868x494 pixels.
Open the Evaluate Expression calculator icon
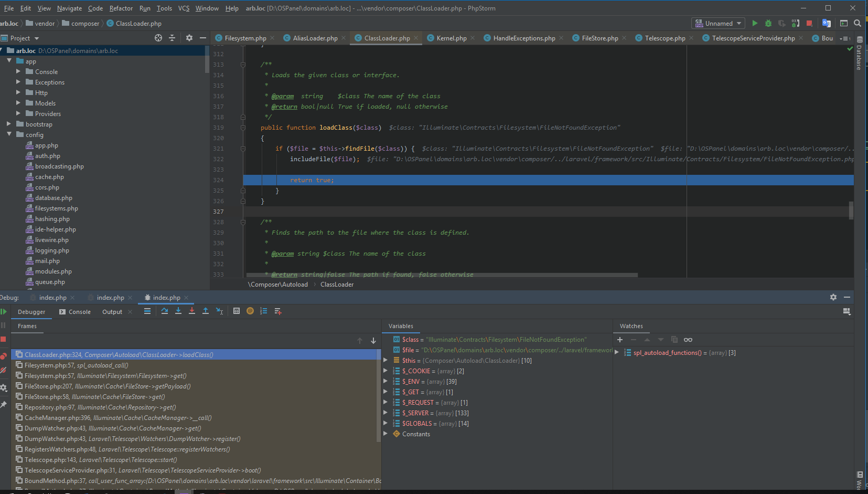(237, 311)
